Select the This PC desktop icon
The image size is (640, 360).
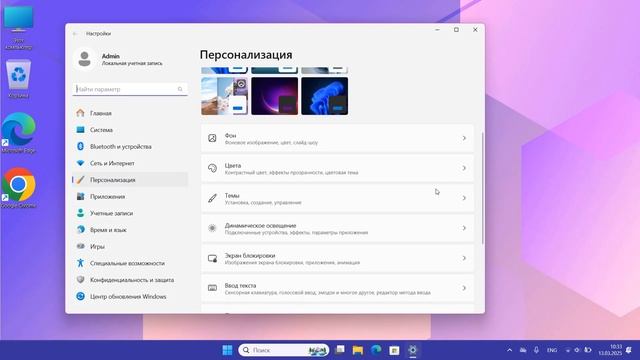point(19,28)
